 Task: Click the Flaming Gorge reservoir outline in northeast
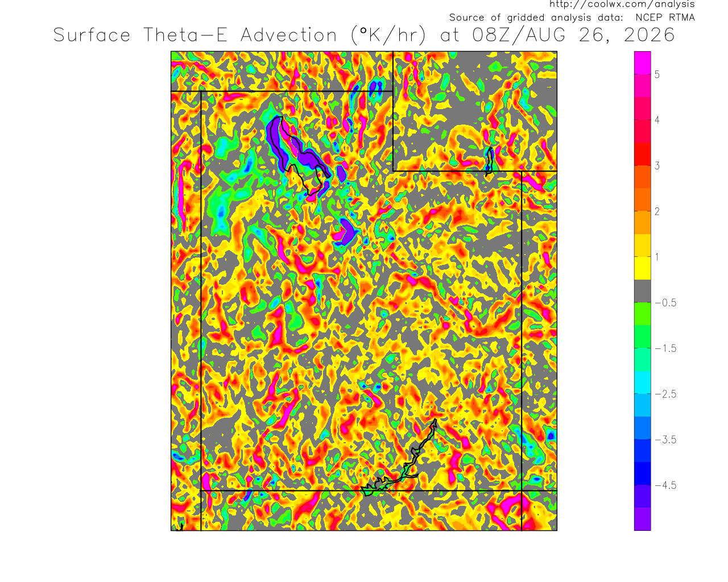(489, 160)
